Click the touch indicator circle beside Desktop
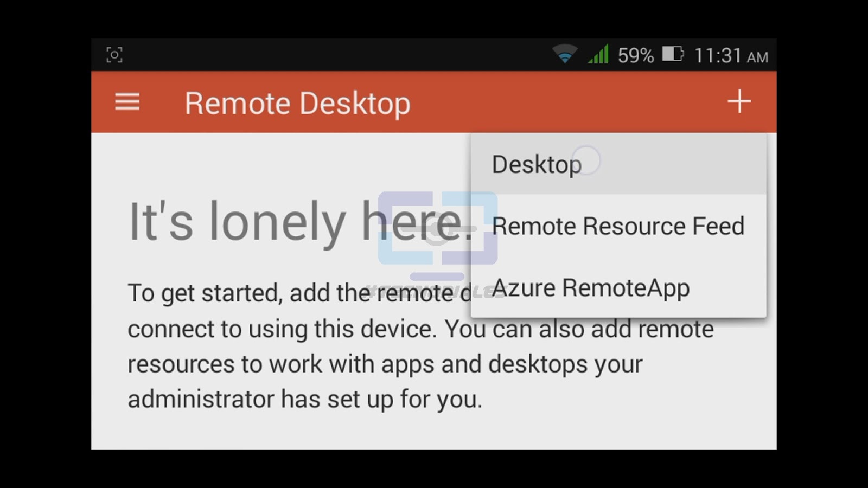868x488 pixels. 586,160
